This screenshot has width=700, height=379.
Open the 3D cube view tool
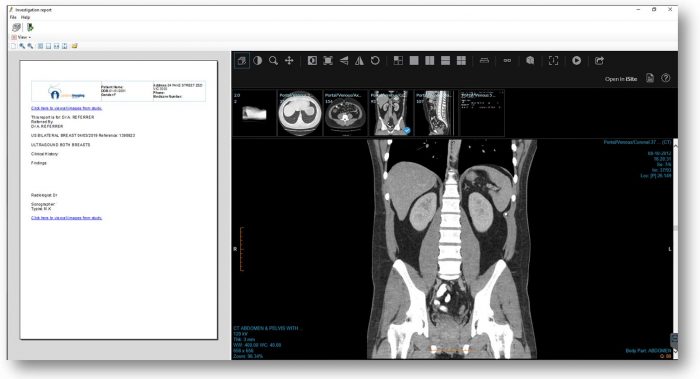(530, 60)
